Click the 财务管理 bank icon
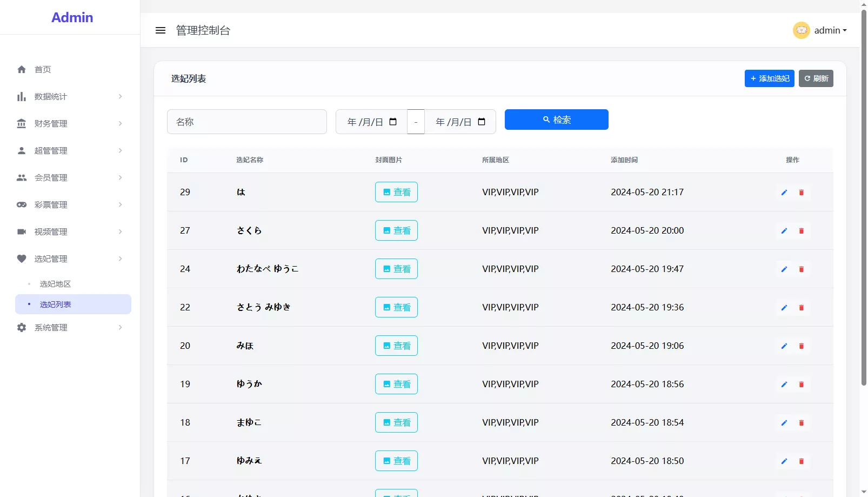868x497 pixels. click(x=22, y=123)
